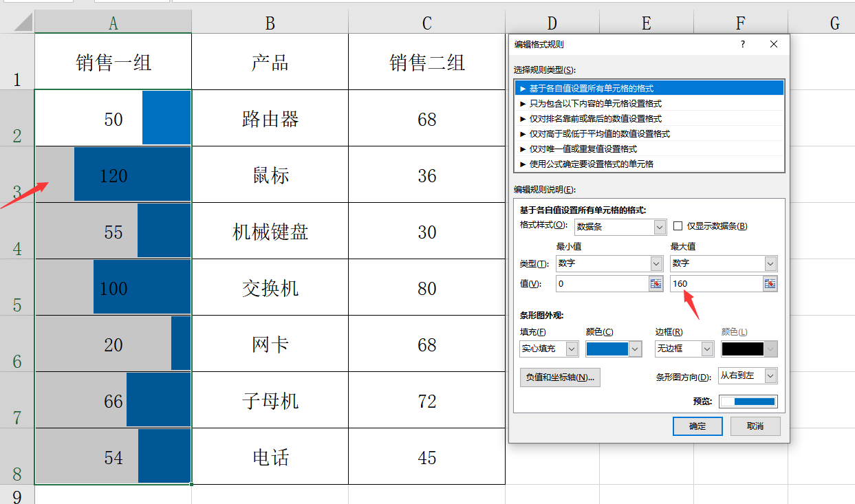Select column B header
The image size is (855, 504).
270,23
